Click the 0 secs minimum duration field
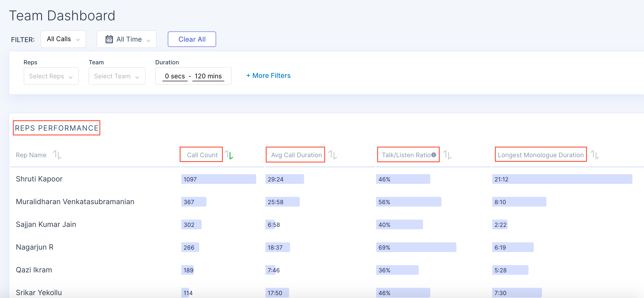644x298 pixels. click(175, 76)
